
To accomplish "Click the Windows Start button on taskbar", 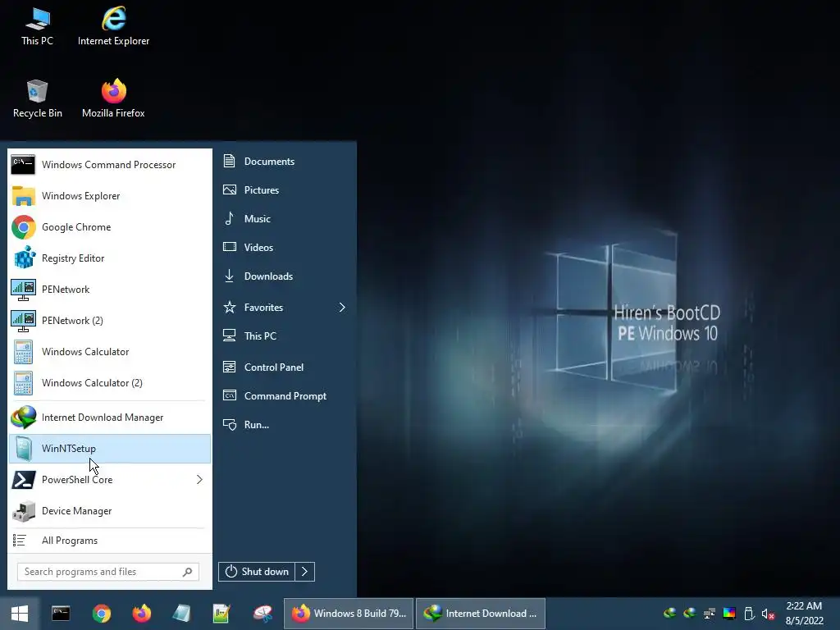I will pos(20,614).
